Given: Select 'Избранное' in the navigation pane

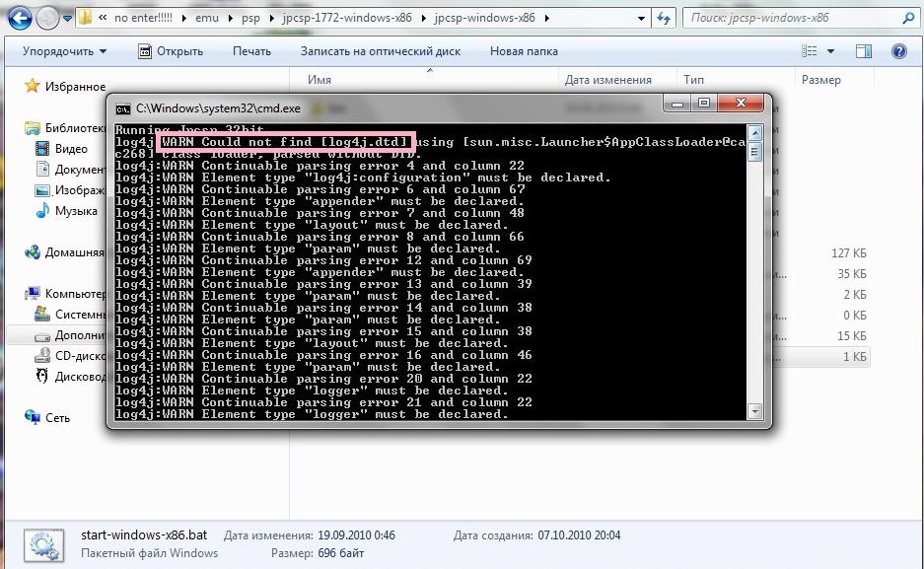Looking at the screenshot, I should [75, 87].
